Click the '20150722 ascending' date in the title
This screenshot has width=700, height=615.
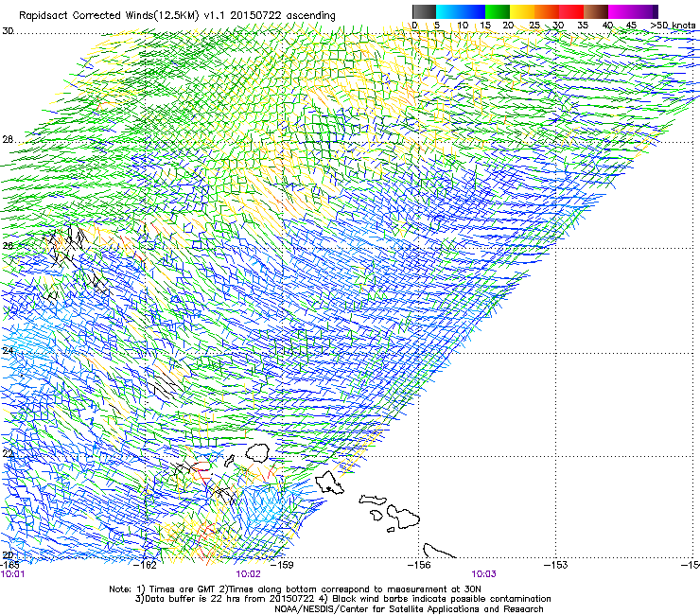[x=282, y=16]
